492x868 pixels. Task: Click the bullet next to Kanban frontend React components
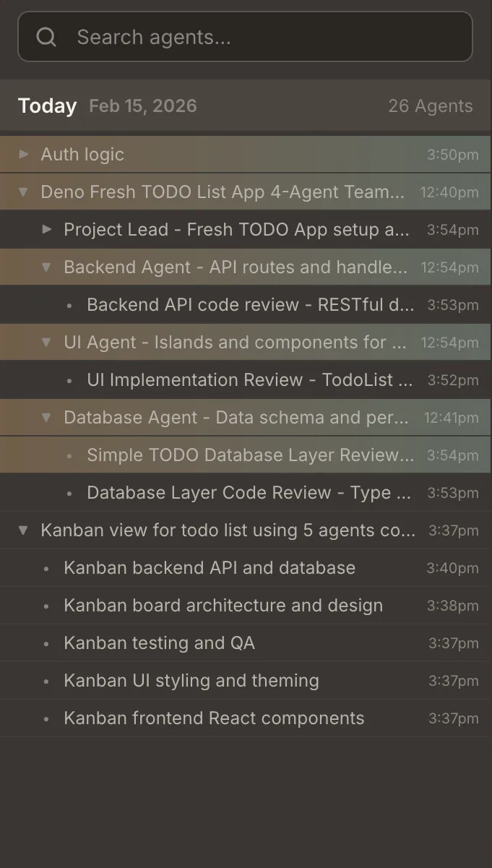[x=46, y=718]
